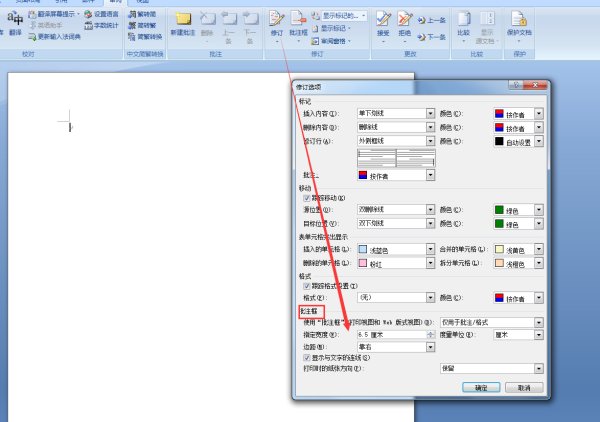Open the 比较 (Compare) documents icon
Image resolution: width=600 pixels, height=422 pixels.
pyautogui.click(x=463, y=26)
